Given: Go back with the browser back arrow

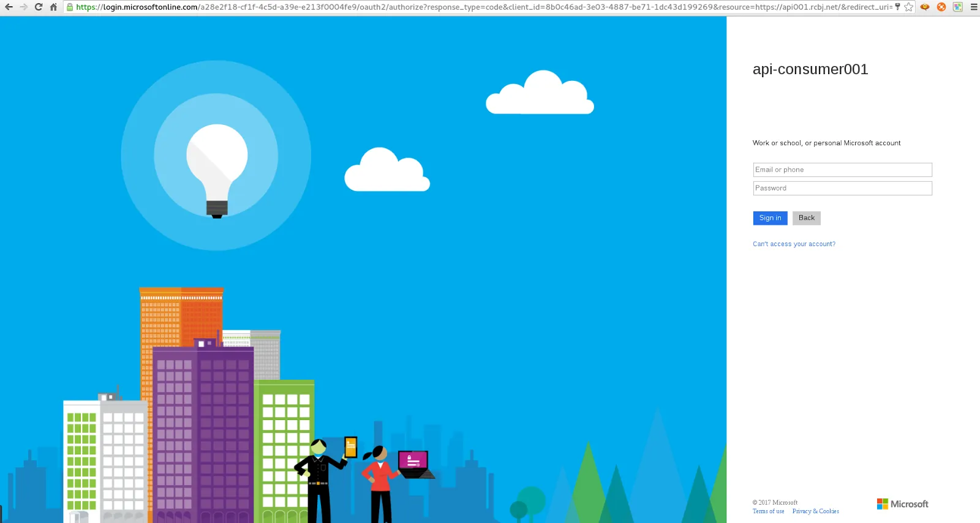Looking at the screenshot, I should click(x=9, y=7).
